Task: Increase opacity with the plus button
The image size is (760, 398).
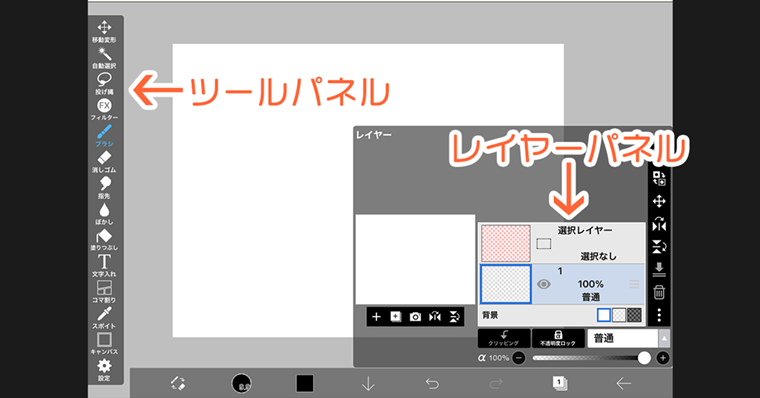Action: (663, 358)
